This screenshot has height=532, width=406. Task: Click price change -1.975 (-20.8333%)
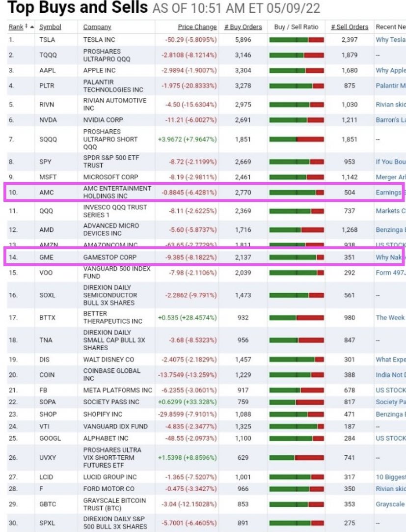point(189,85)
